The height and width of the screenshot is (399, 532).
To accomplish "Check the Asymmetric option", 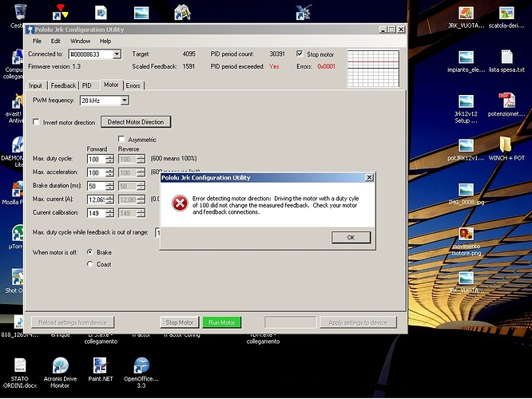I will tap(121, 140).
